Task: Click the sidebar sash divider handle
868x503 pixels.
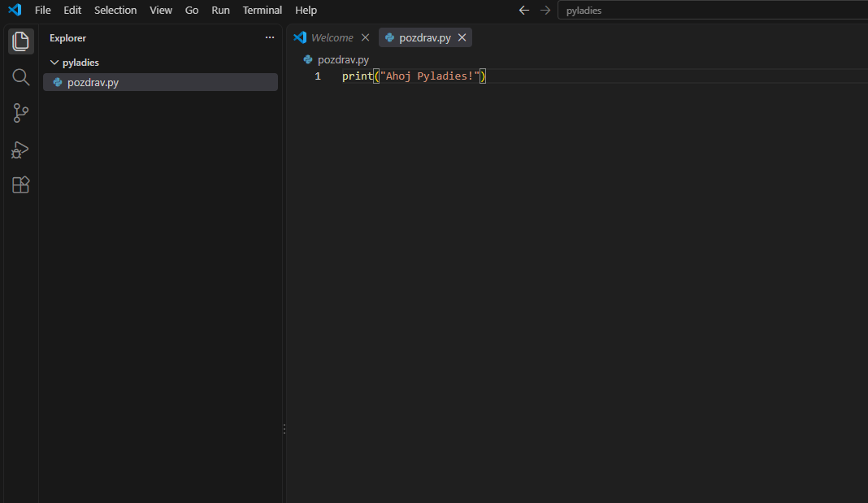Action: (x=284, y=429)
